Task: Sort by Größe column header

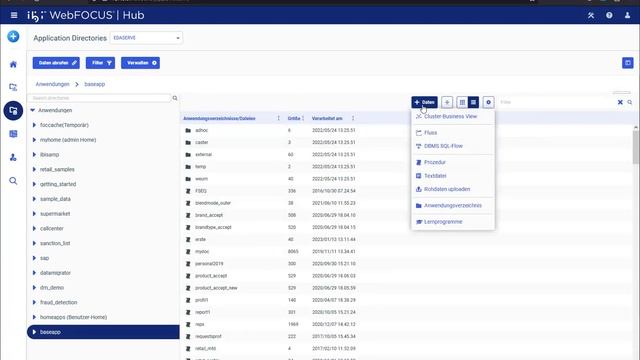Action: (x=294, y=118)
